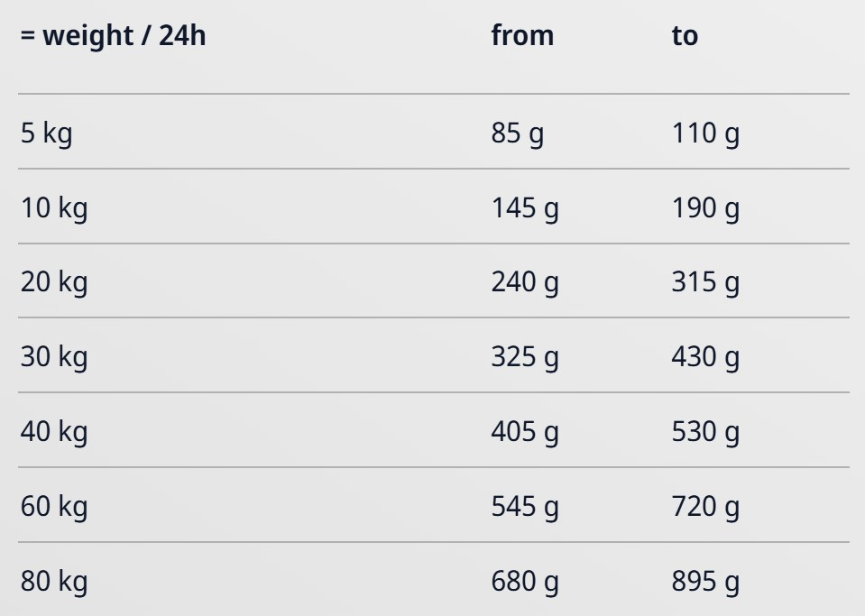Image resolution: width=865 pixels, height=616 pixels.
Task: Click the 'from' column header
Action: (522, 36)
